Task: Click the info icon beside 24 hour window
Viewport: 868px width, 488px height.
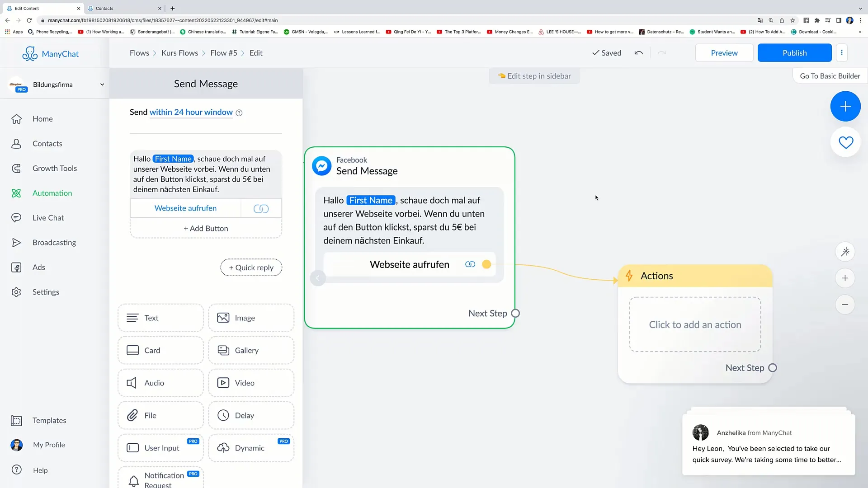Action: pyautogui.click(x=239, y=113)
